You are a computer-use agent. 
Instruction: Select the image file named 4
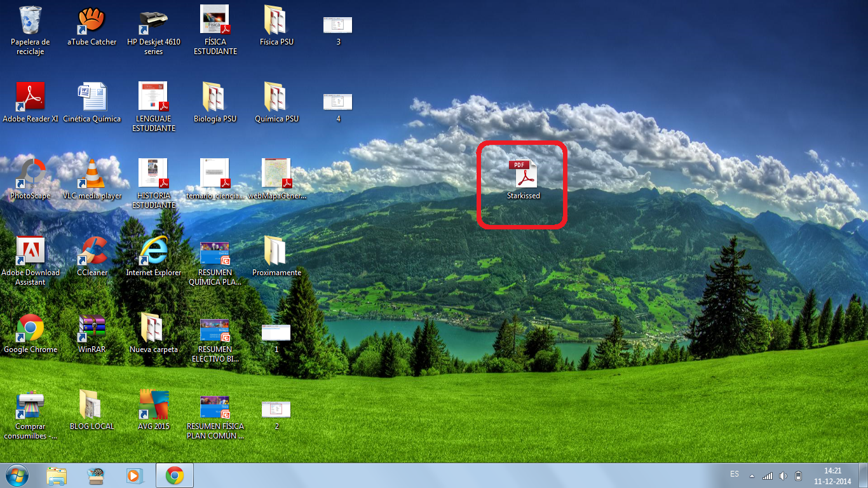click(x=338, y=107)
